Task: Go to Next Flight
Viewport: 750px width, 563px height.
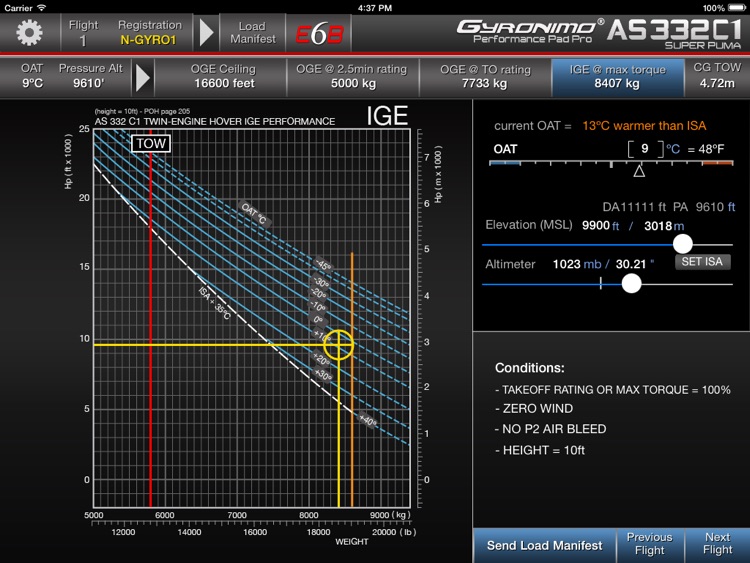Action: point(717,544)
